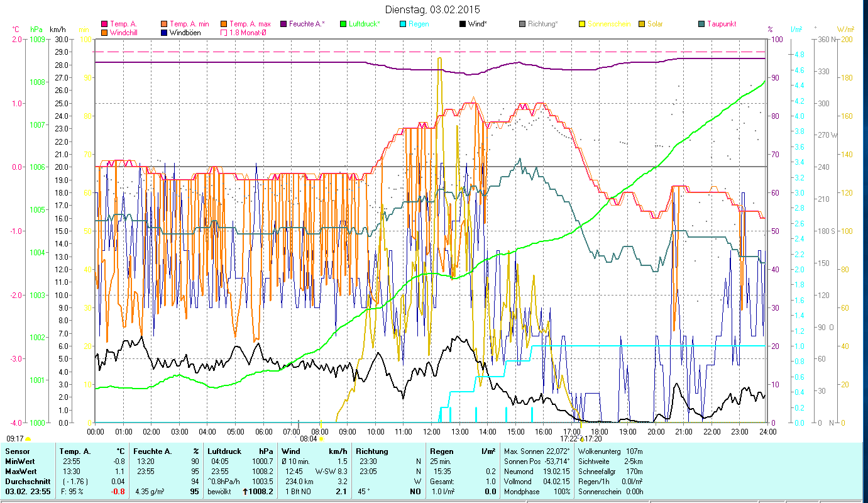Select the 'MinWert' row label
The image size is (868, 503).
click(20, 462)
